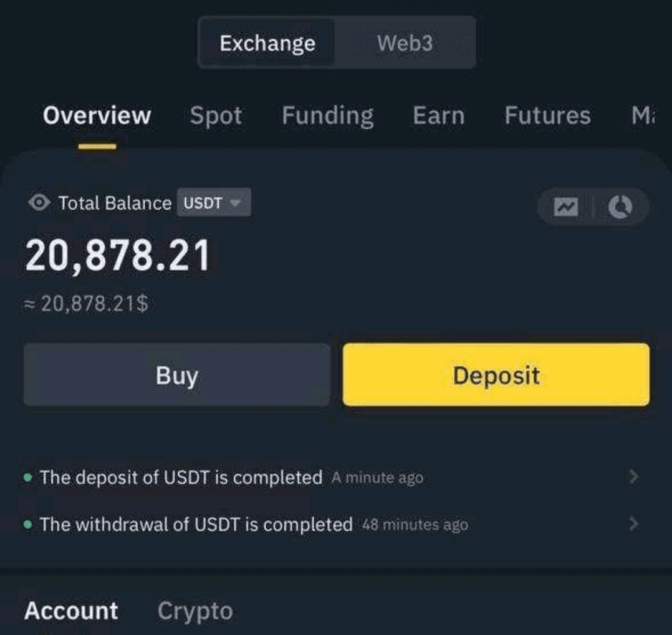
Task: Tap the gray Buy button
Action: tap(177, 375)
